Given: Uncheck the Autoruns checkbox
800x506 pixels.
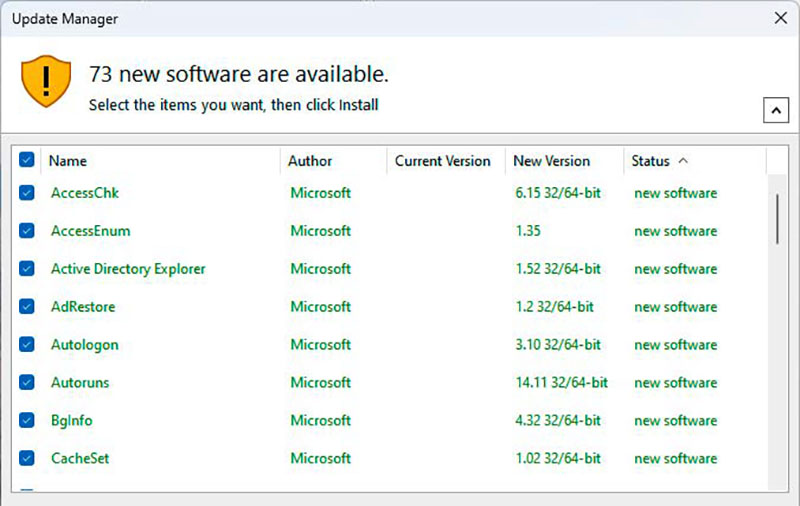Looking at the screenshot, I should (x=27, y=382).
